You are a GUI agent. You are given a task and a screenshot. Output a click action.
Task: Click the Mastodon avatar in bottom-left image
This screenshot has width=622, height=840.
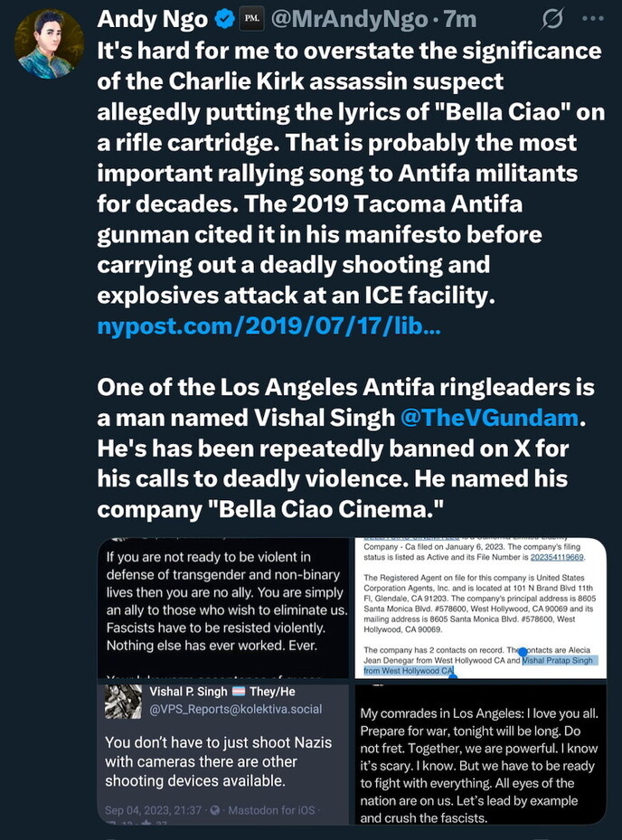[121, 703]
